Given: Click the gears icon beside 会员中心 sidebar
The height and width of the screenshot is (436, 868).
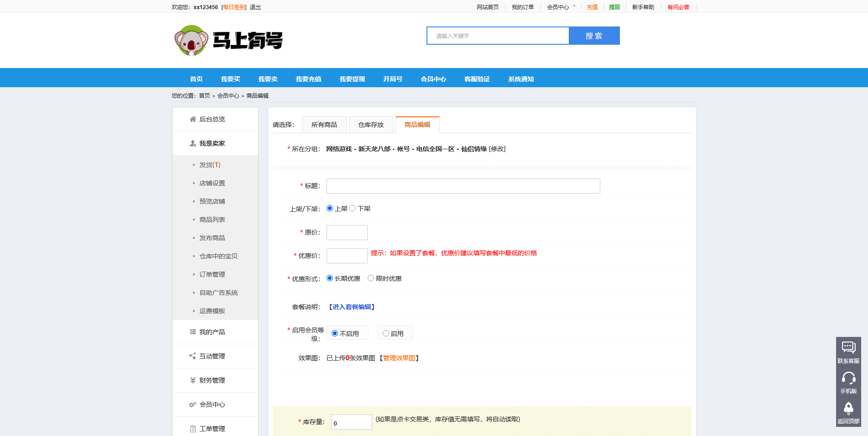Looking at the screenshot, I should pos(193,404).
